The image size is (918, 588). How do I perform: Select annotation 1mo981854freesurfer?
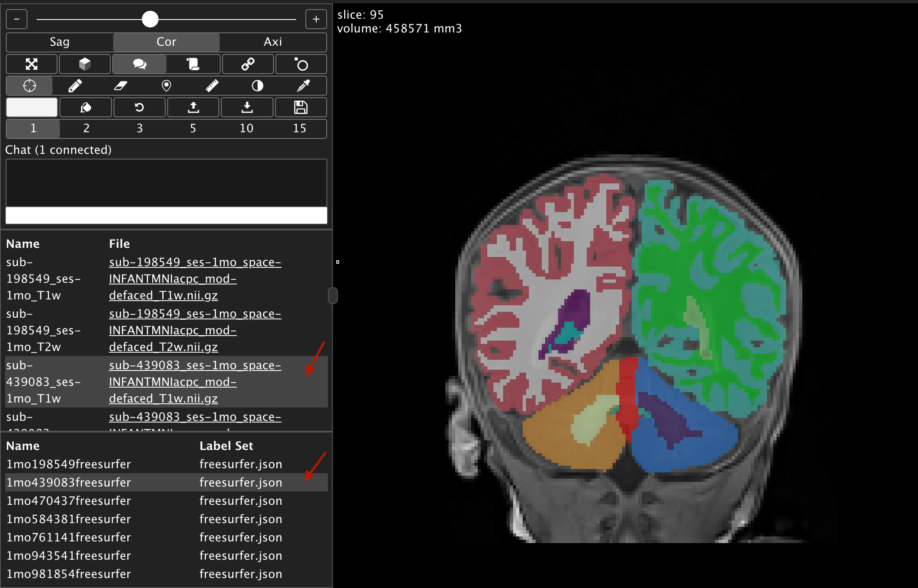pos(69,574)
